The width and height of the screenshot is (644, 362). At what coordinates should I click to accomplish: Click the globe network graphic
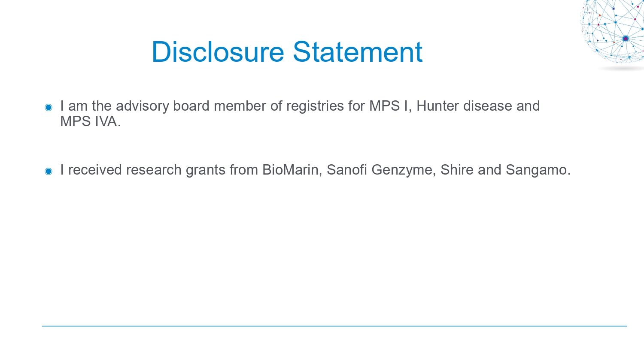(612, 32)
